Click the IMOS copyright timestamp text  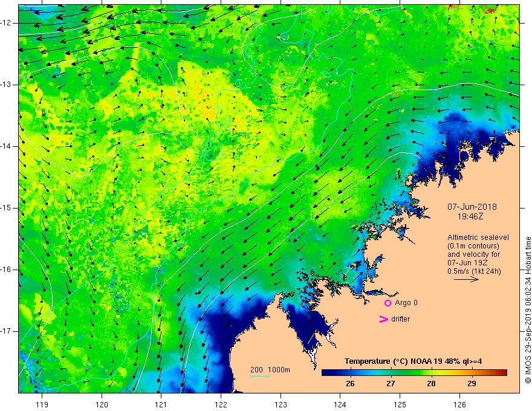coord(528,310)
